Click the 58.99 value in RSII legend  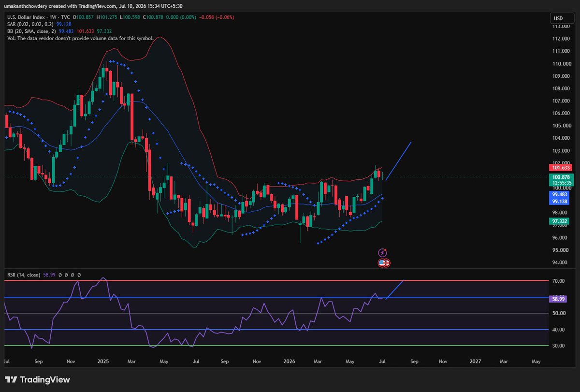50,275
